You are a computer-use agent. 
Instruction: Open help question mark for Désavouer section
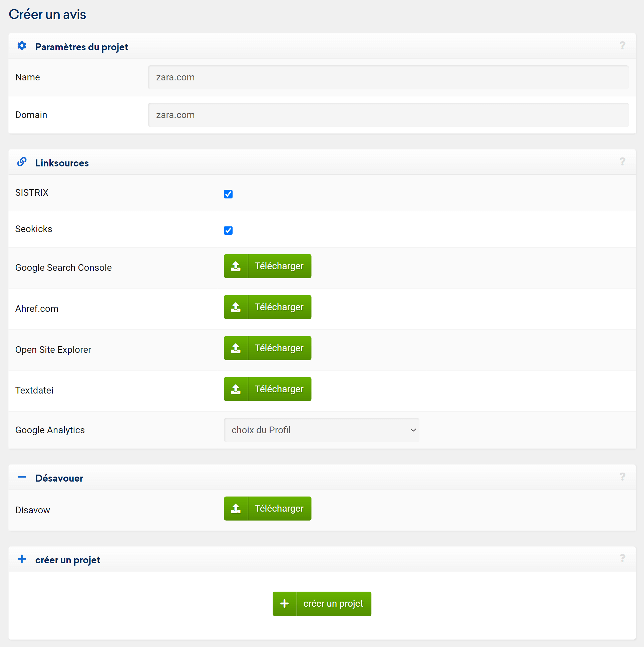622,477
